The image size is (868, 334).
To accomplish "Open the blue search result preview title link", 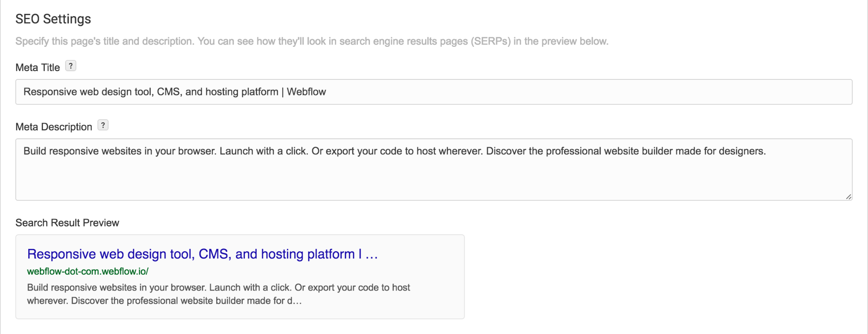I will click(x=191, y=254).
